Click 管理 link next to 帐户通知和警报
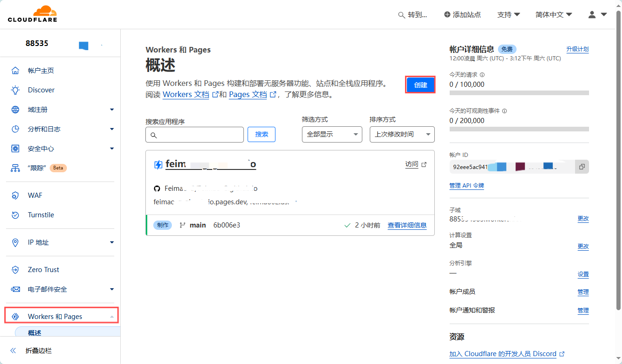Image resolution: width=622 pixels, height=364 pixels. 583,311
